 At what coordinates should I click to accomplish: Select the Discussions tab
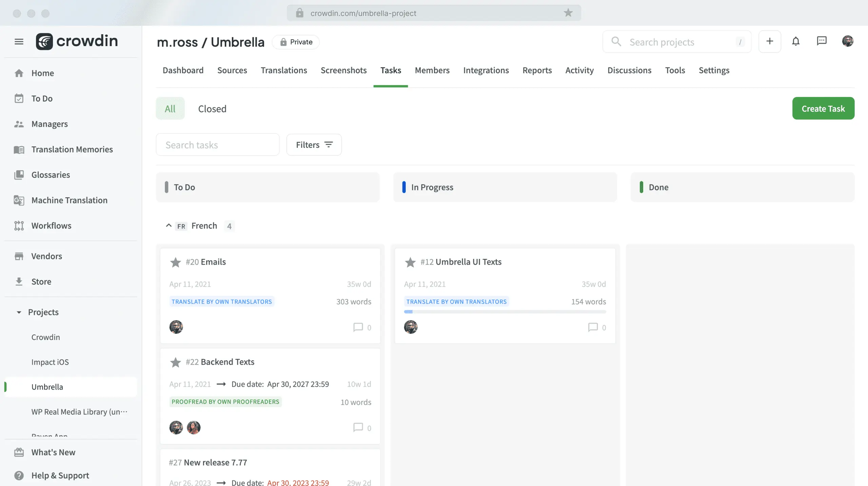pyautogui.click(x=629, y=70)
